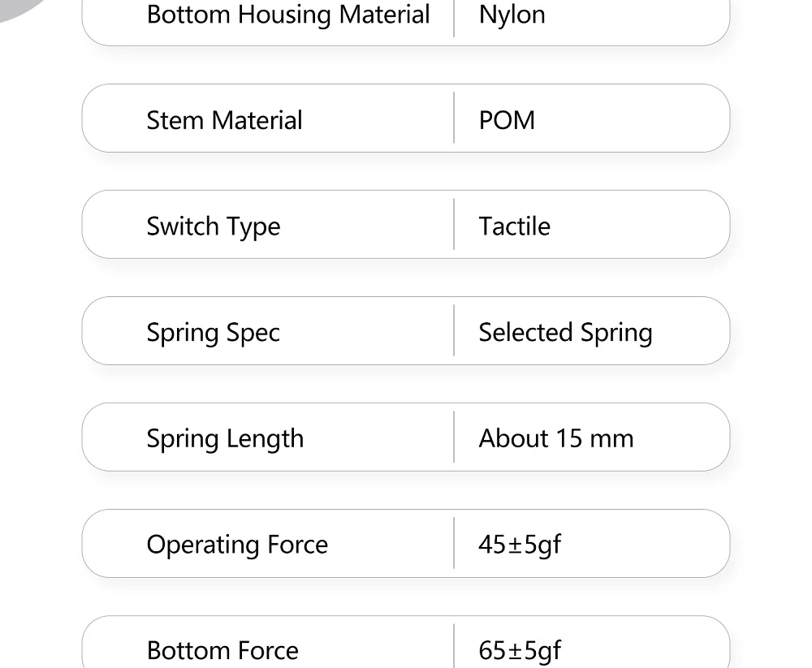Click the Operating Force label
Image resolution: width=812 pixels, height=668 pixels.
click(x=237, y=545)
